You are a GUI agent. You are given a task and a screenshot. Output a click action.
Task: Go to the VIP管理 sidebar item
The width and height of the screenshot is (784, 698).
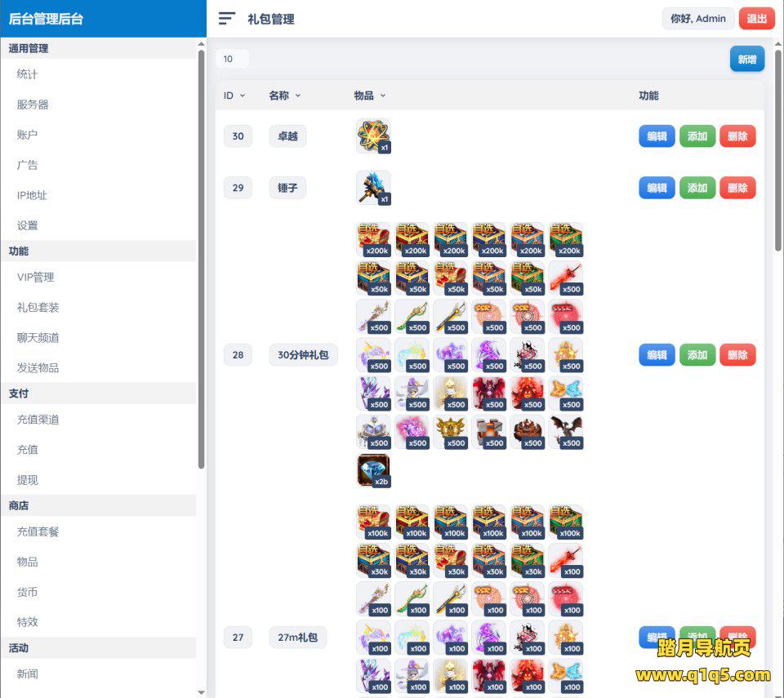(x=36, y=278)
